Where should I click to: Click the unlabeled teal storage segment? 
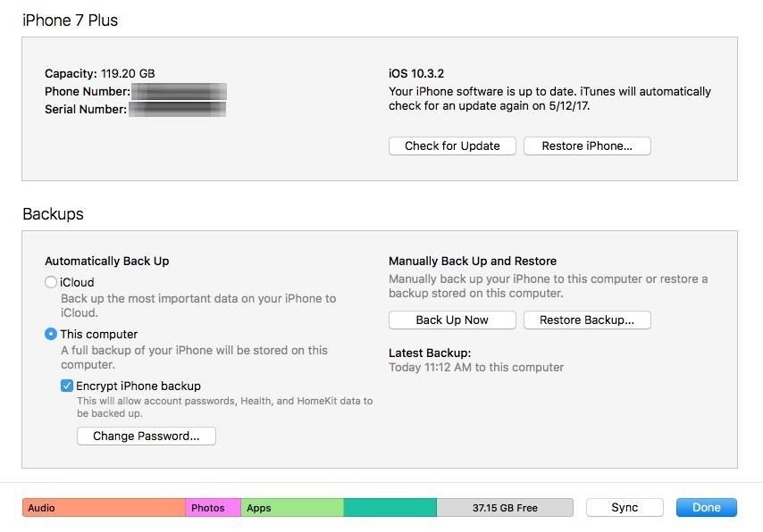pos(390,508)
